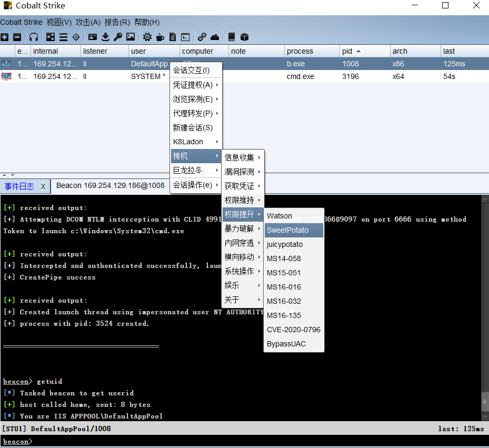
Task: Click the chain link host file icon
Action: (202, 37)
